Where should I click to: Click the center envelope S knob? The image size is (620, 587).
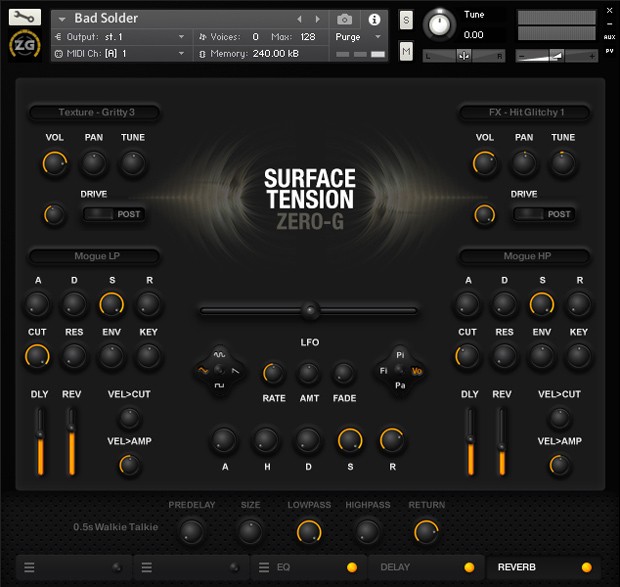click(x=350, y=440)
